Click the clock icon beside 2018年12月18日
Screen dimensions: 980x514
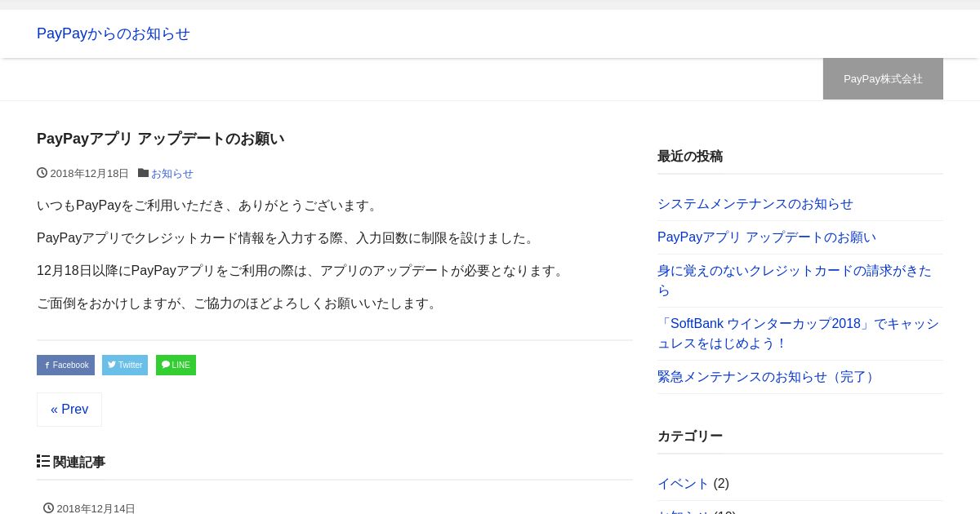click(x=42, y=173)
